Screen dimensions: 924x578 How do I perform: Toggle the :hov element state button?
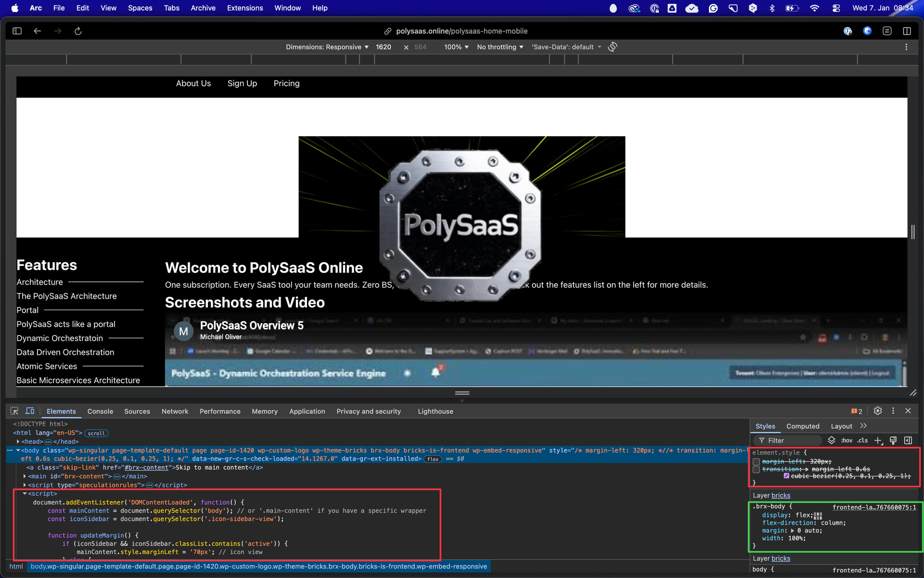[847, 440]
